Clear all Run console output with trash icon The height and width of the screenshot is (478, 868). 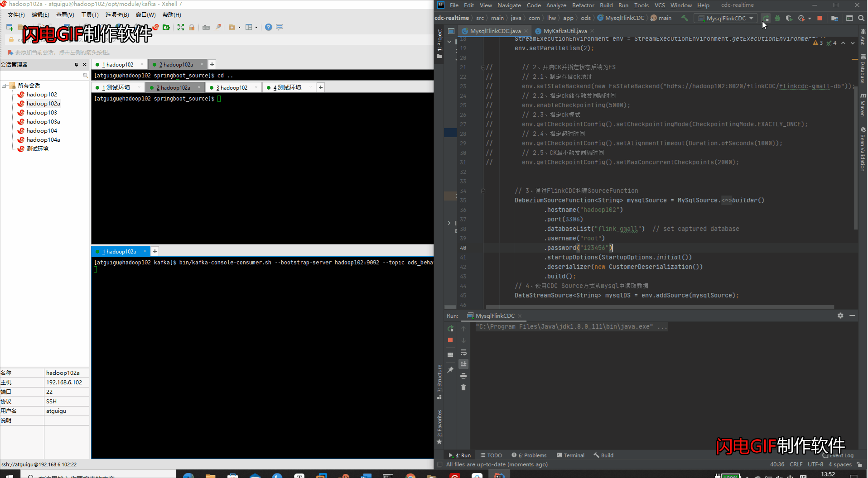463,387
